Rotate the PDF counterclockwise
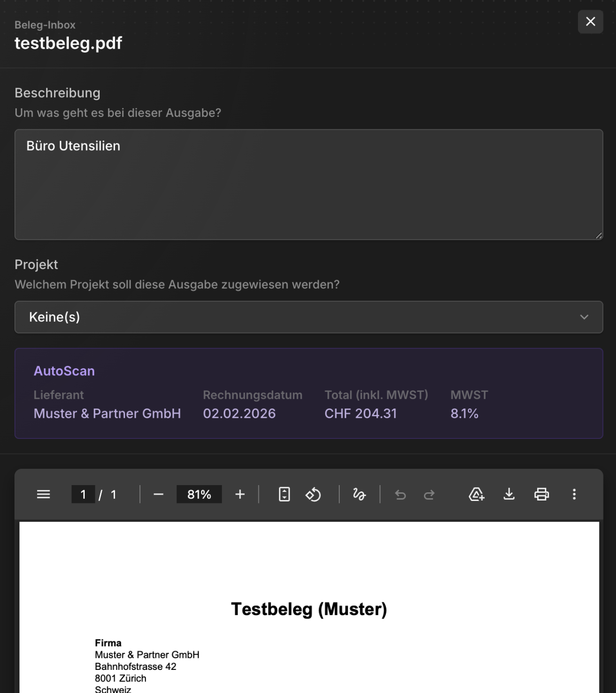 click(x=313, y=494)
